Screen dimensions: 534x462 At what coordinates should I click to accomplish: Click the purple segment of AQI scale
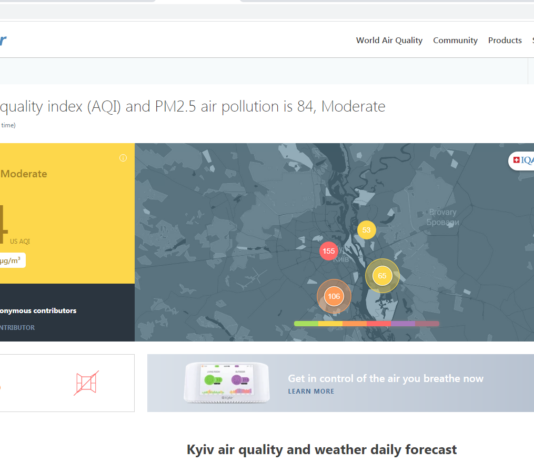[x=403, y=323]
